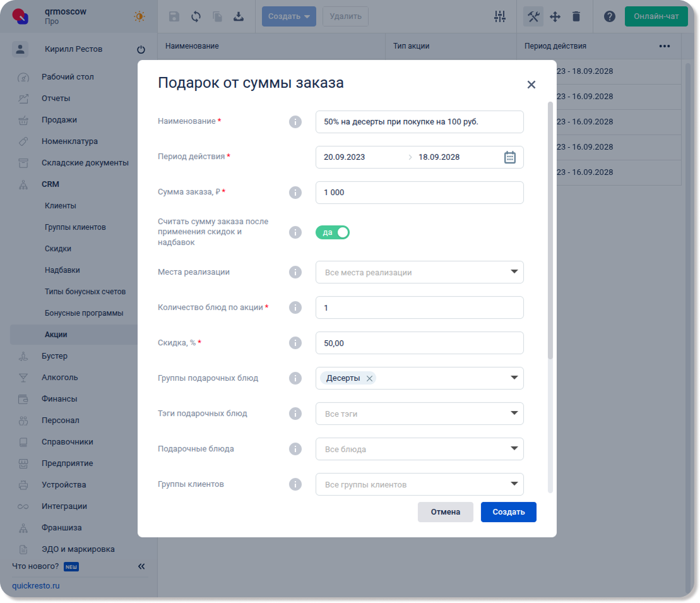
Task: Open Бонусные программы in sidebar
Action: [84, 313]
